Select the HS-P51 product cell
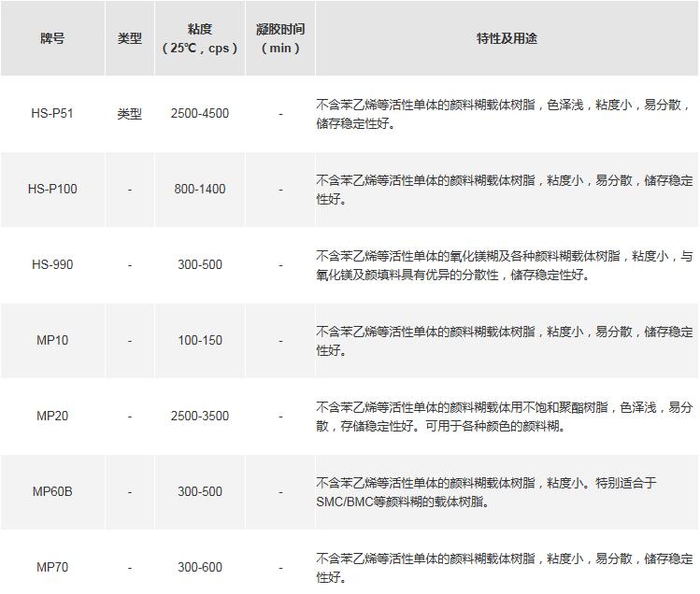Image resolution: width=700 pixels, height=594 pixels. coord(52,114)
